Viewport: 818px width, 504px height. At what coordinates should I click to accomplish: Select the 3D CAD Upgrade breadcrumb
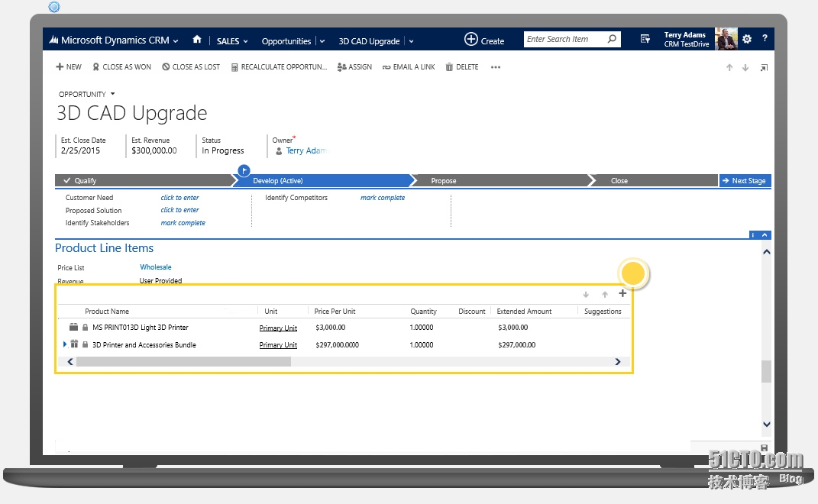(x=369, y=41)
